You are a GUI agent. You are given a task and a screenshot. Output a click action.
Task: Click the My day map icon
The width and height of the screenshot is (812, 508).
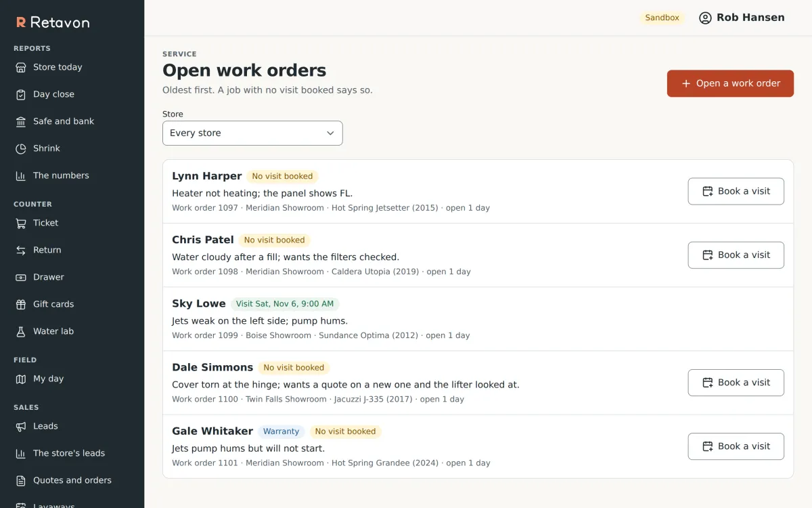coord(21,379)
